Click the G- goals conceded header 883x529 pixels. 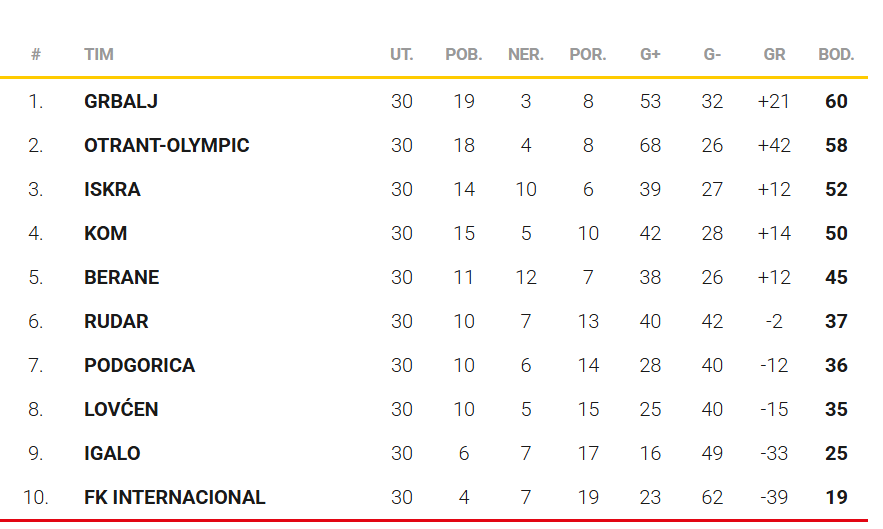712,55
